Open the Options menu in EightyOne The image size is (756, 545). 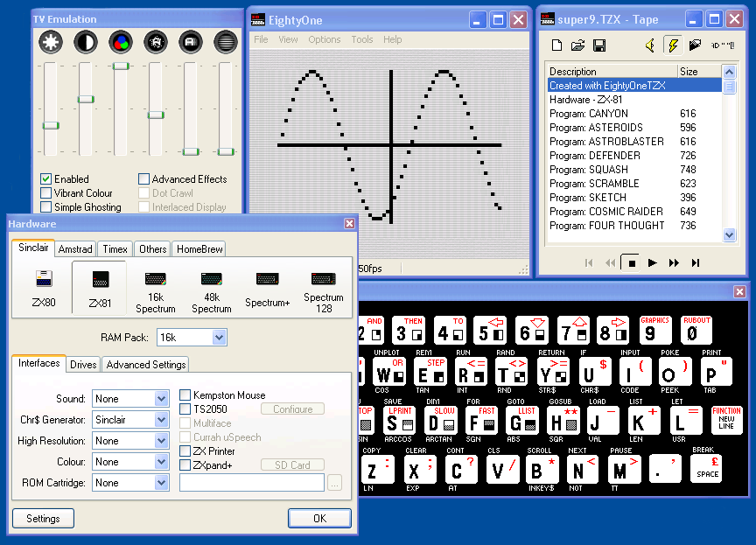pos(325,39)
